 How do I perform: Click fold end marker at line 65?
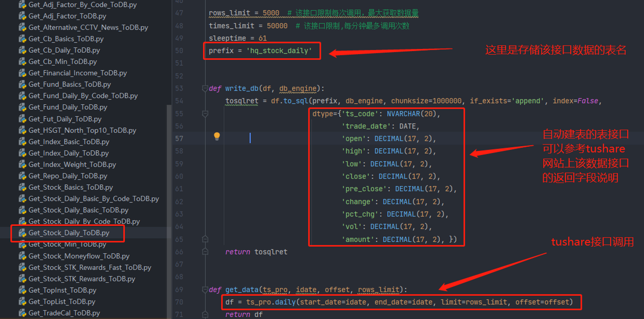click(x=205, y=239)
